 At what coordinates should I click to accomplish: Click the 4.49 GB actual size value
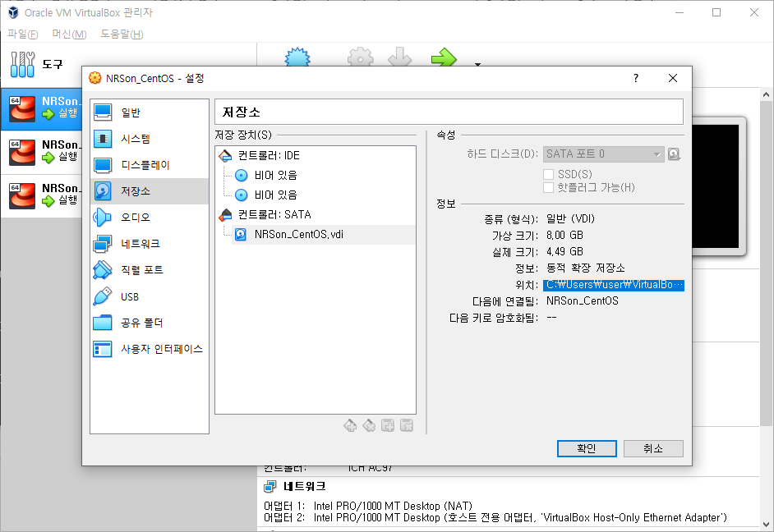[564, 251]
